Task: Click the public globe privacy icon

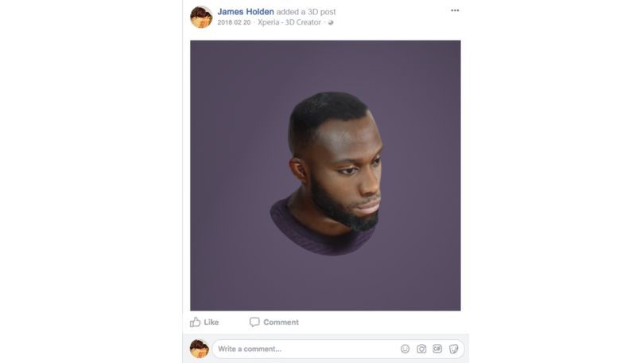Action: [x=331, y=23]
